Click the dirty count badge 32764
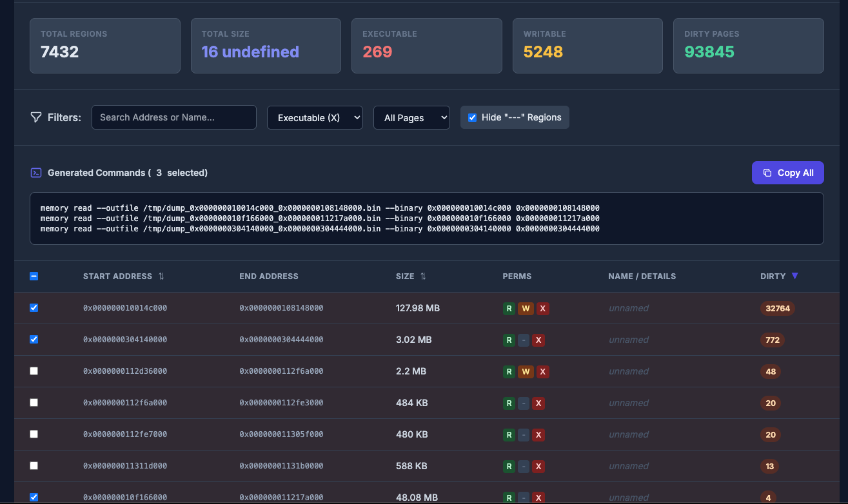Image resolution: width=848 pixels, height=504 pixels. pyautogui.click(x=777, y=309)
